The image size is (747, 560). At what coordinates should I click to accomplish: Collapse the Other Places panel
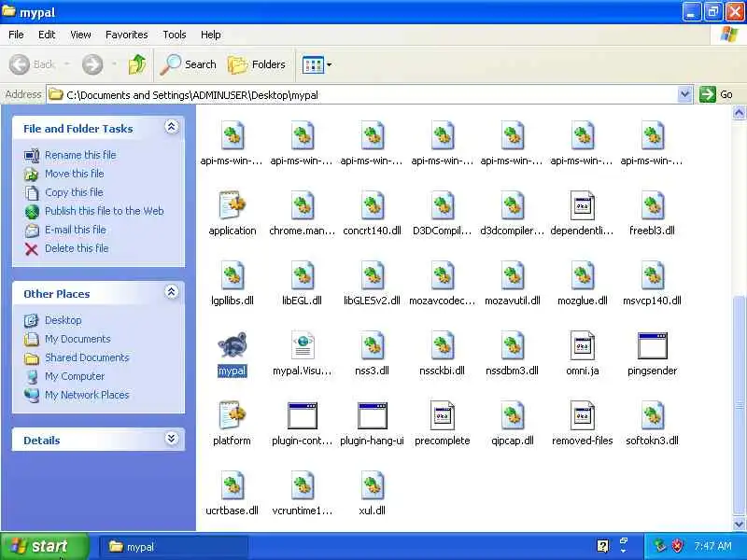click(172, 292)
